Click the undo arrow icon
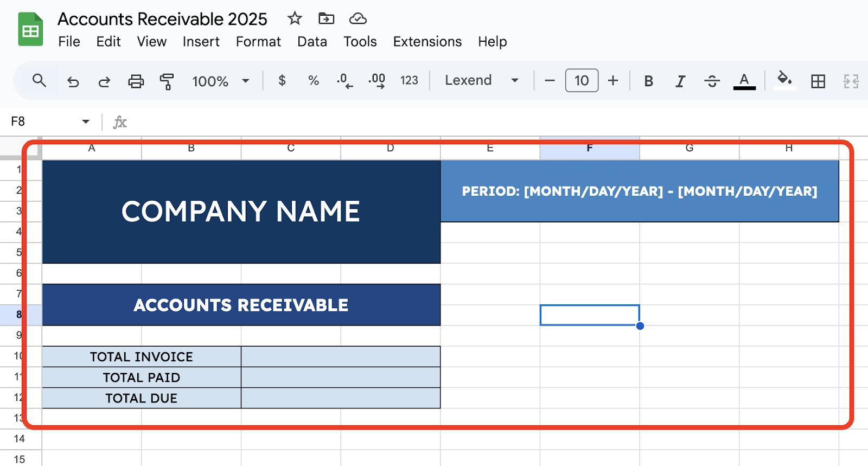 point(73,81)
